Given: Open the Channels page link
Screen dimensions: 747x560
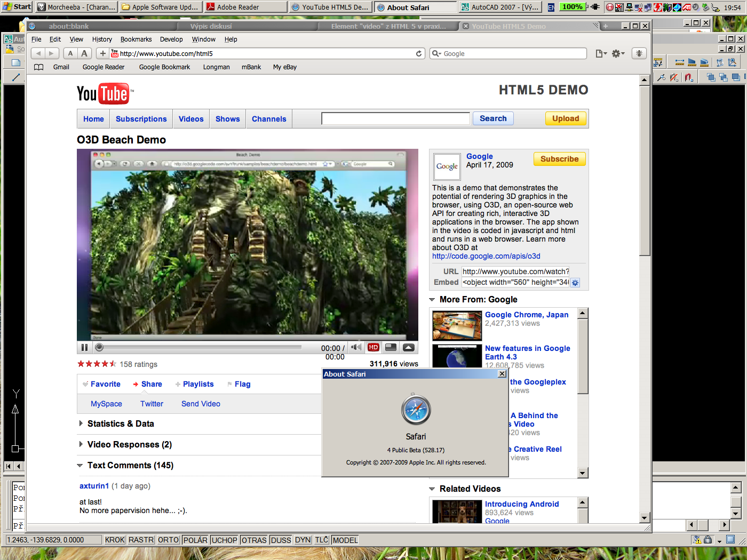Looking at the screenshot, I should point(269,119).
